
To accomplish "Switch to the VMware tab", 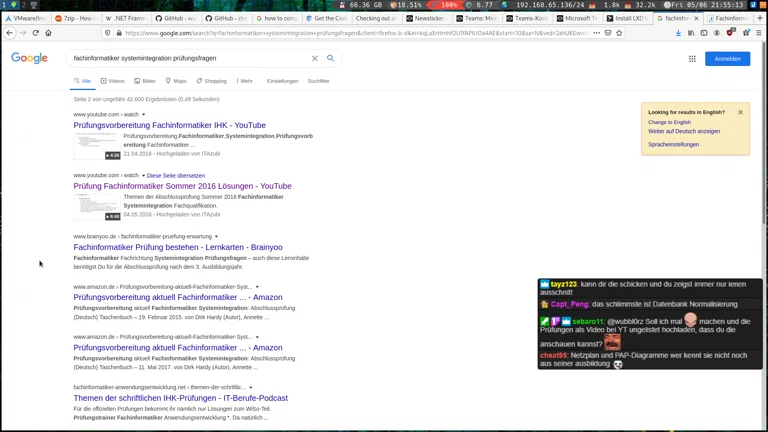I will coord(26,18).
